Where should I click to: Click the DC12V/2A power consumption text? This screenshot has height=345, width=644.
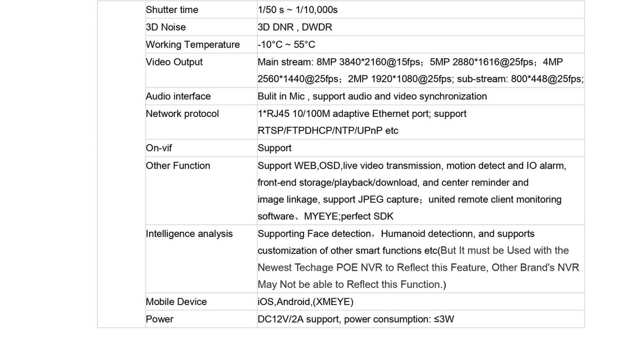pyautogui.click(x=356, y=320)
